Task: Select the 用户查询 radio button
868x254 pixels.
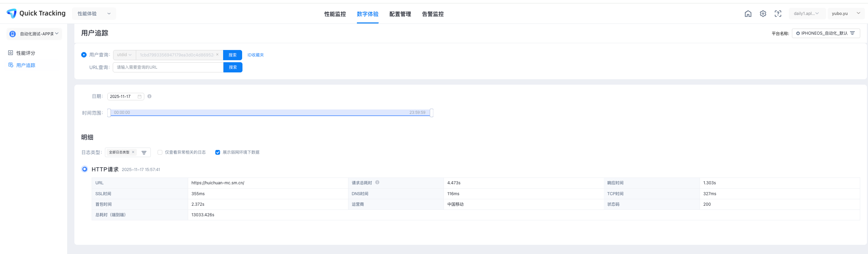Action: coord(84,55)
